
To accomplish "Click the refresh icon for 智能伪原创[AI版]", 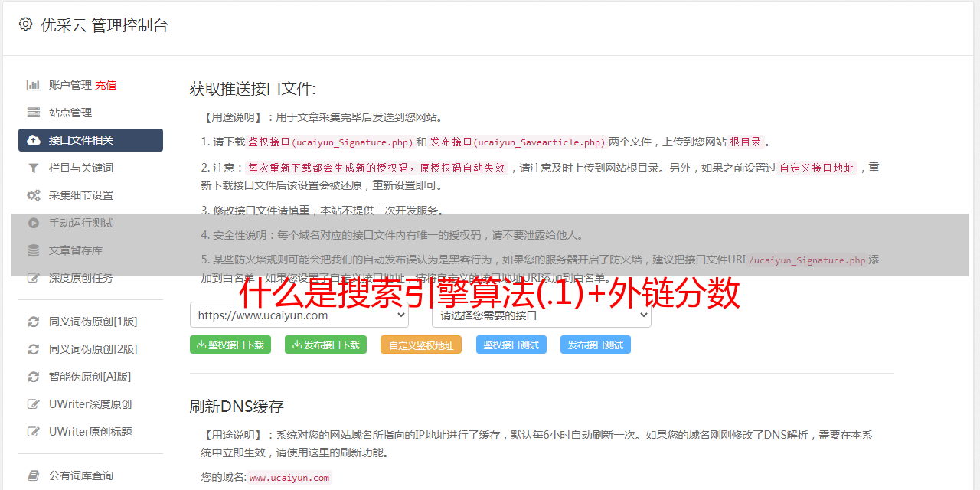I will (x=34, y=377).
